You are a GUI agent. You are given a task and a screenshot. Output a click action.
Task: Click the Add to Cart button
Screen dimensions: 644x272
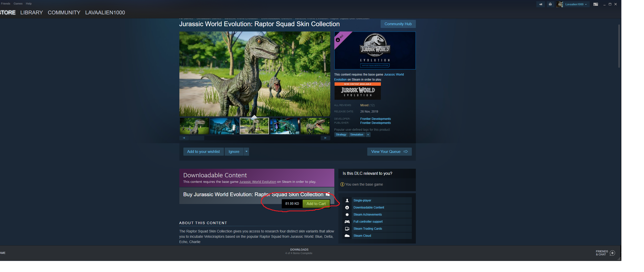coord(316,204)
